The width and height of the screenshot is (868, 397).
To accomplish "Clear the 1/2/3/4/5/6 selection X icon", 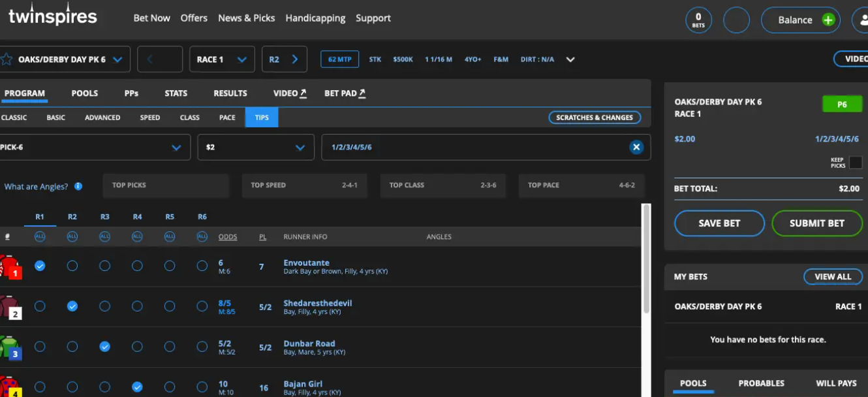I will [x=636, y=147].
